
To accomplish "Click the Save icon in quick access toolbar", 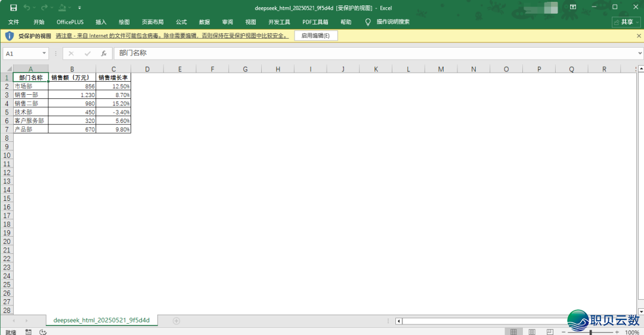I will tap(13, 7).
